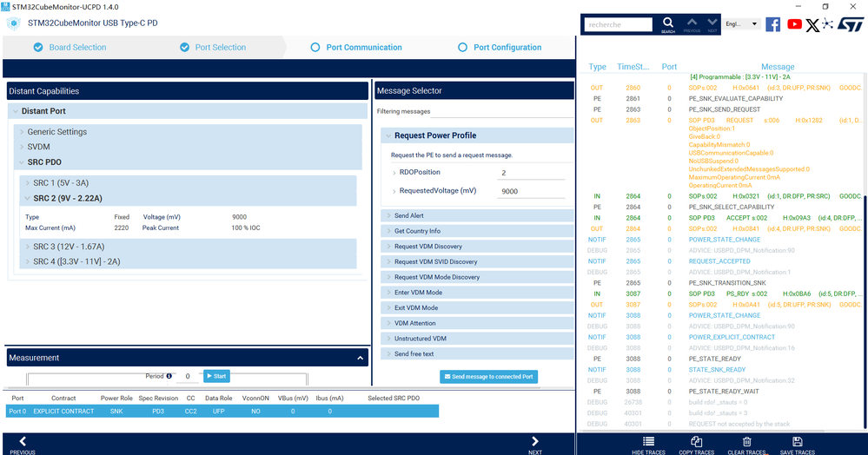Click the REQUEST_ACCEPTED trace entry
This screenshot has height=455, width=868.
[719, 261]
